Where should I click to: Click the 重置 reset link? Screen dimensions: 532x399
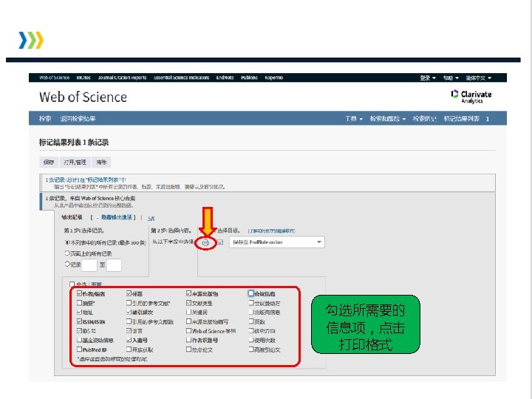(96, 284)
